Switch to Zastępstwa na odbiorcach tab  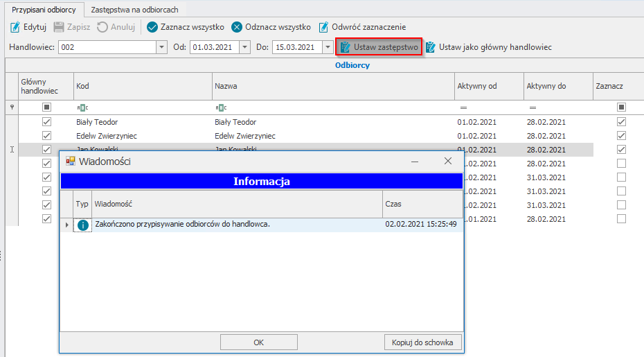[134, 10]
